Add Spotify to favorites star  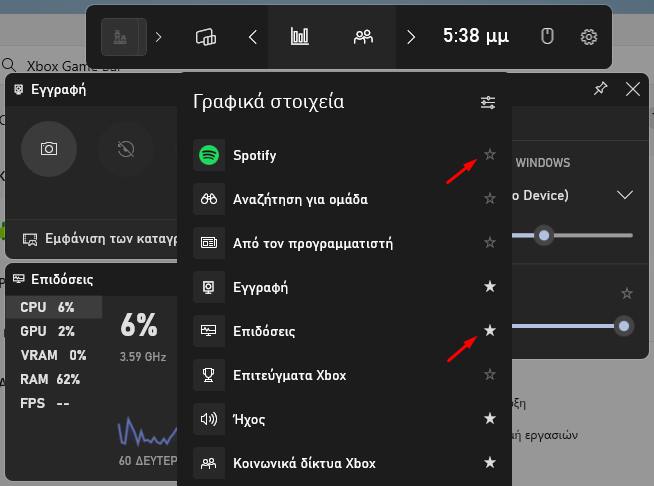point(490,155)
